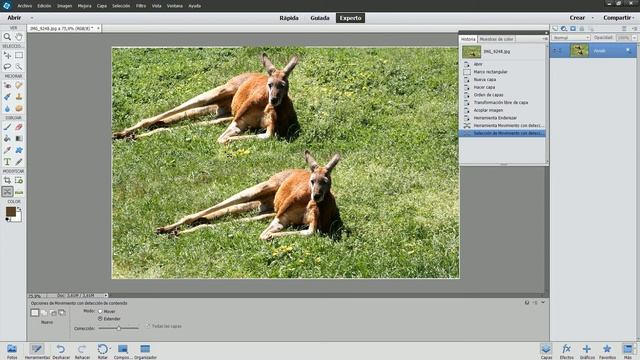Select the Clone Stamp tool
This screenshot has height=360, width=640.
(x=19, y=97)
